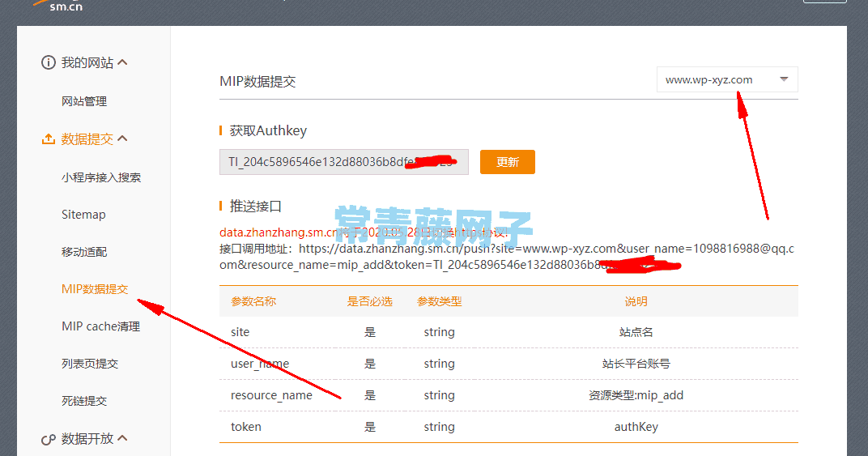Click the 获取Authkey section heading
This screenshot has height=456, width=868.
tap(268, 130)
